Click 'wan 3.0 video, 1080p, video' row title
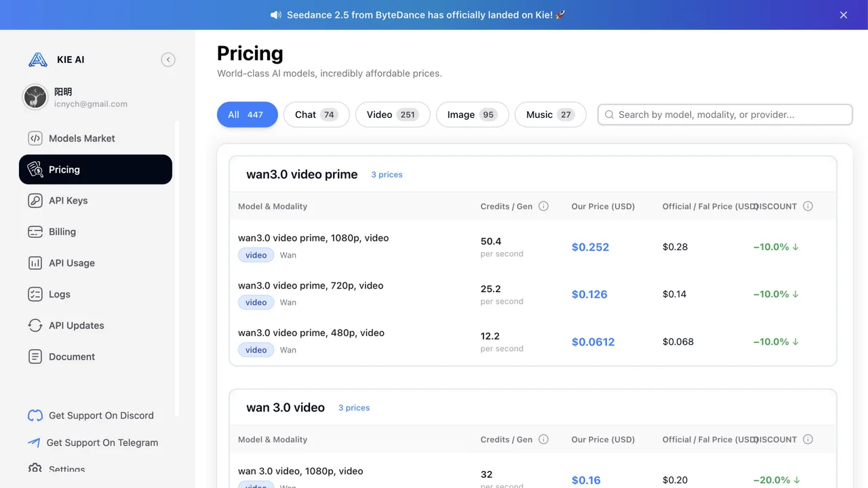Screen dimensions: 868x488 [300, 471]
